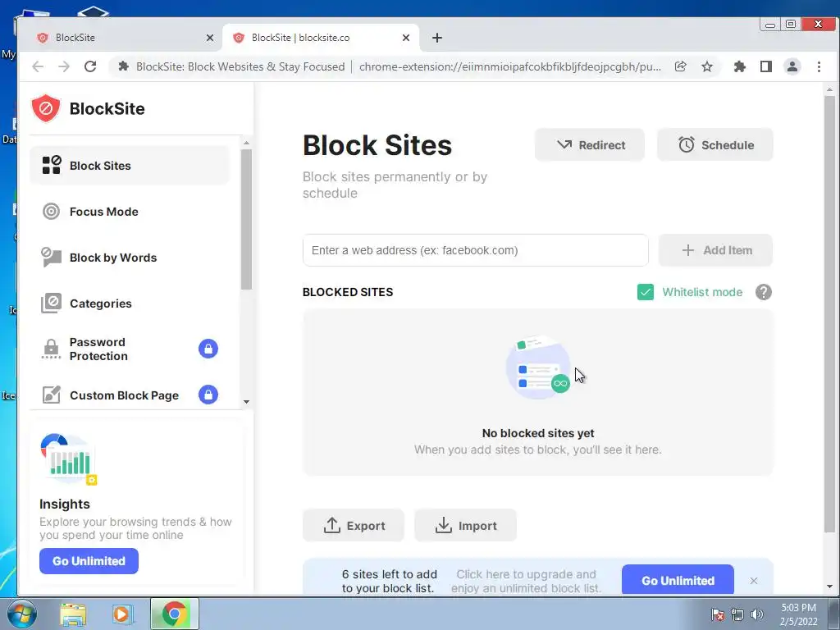The width and height of the screenshot is (840, 630).
Task: Close the BlockSite | blocksite.co tab
Action: [x=406, y=38]
